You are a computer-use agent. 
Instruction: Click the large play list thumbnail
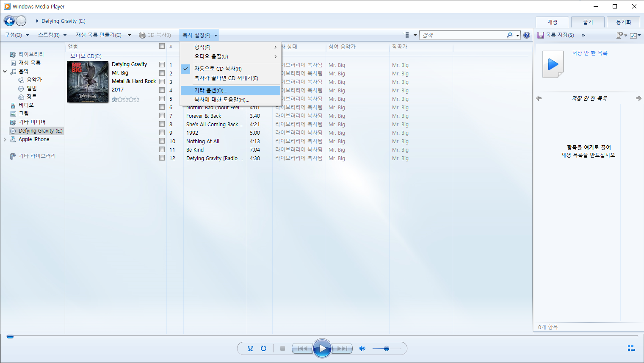pos(553,64)
